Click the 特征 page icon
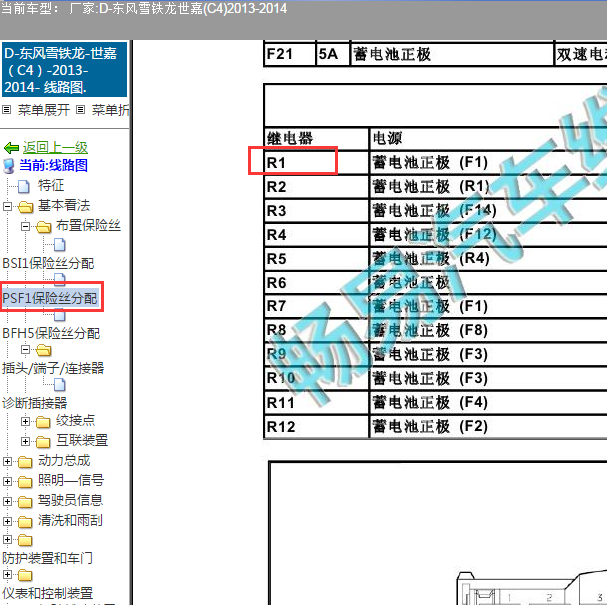The width and height of the screenshot is (607, 605). [24, 186]
